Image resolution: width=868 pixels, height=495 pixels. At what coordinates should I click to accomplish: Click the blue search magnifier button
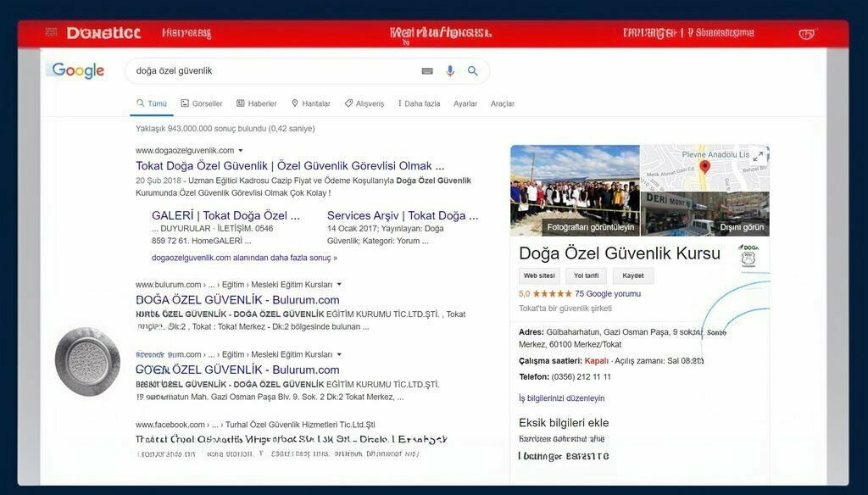tap(473, 71)
